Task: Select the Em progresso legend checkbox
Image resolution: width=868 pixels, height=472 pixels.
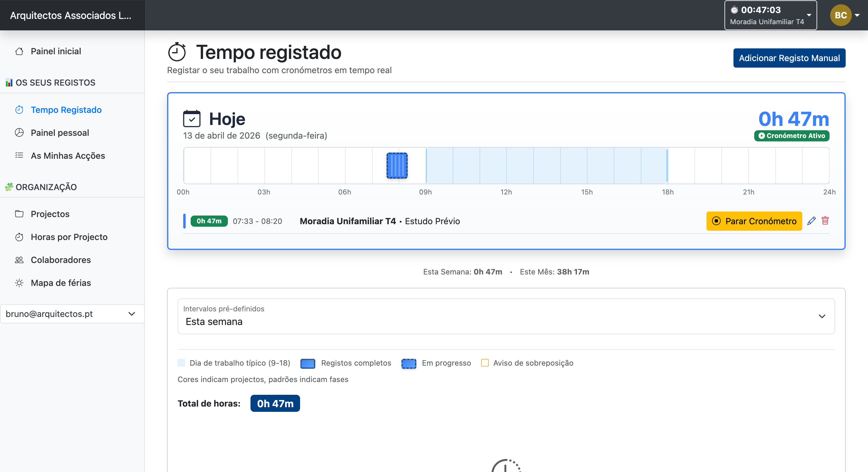Action: point(409,363)
